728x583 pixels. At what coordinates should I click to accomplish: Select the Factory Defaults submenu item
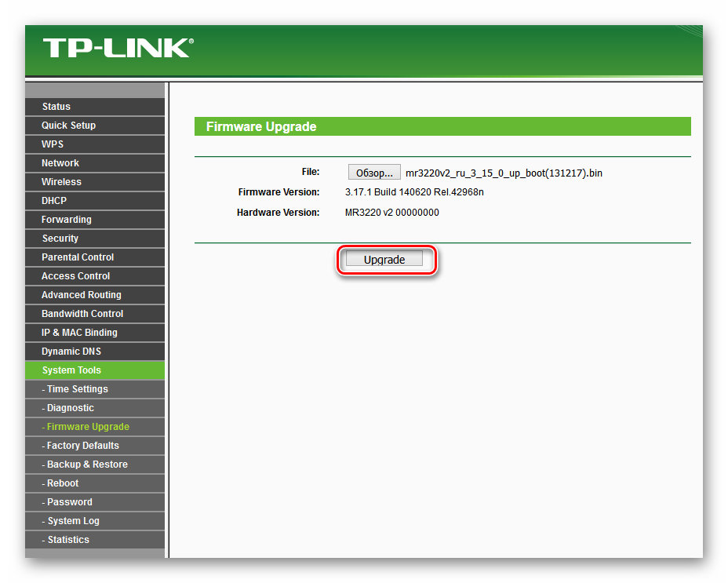82,446
